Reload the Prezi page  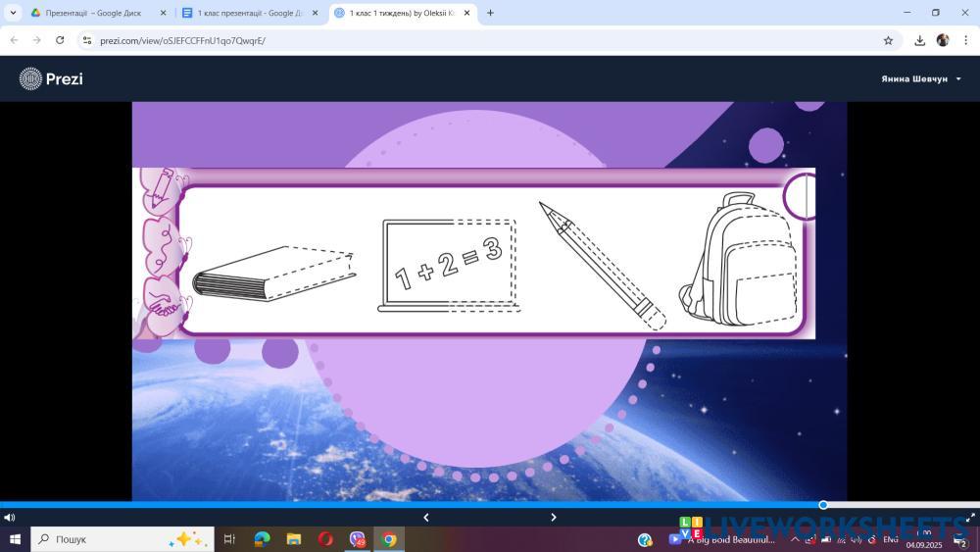pyautogui.click(x=60, y=40)
